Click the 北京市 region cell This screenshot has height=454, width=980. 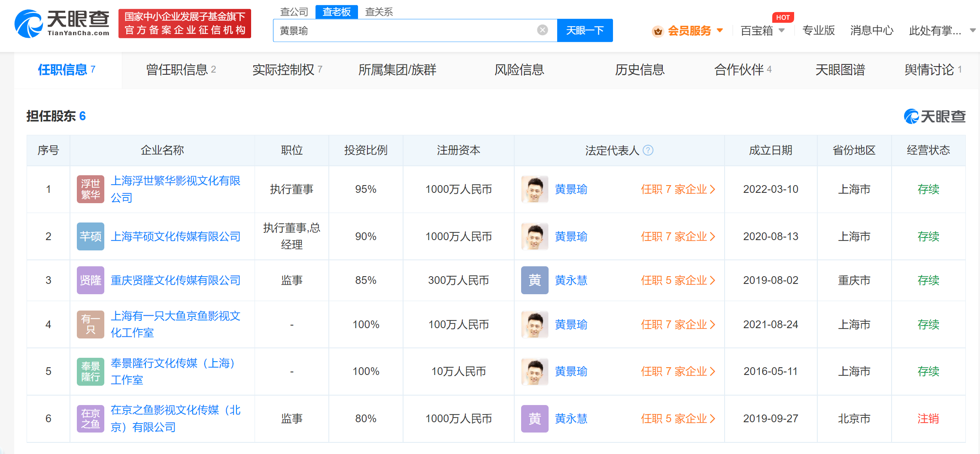tap(854, 419)
